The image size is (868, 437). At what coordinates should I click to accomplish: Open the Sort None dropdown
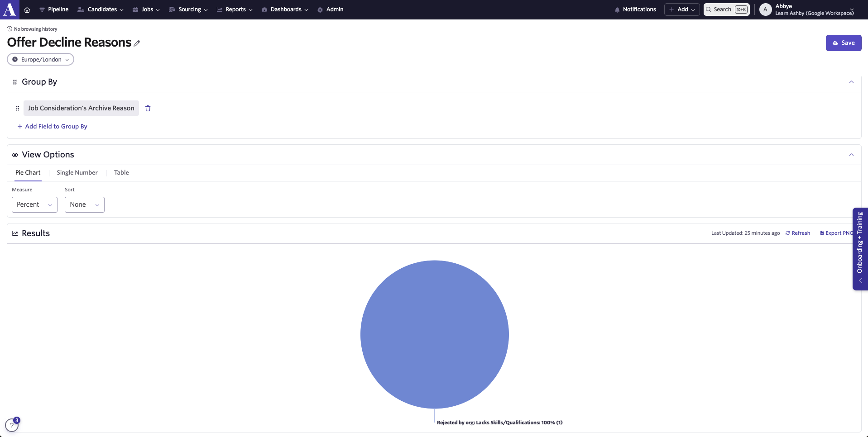coord(85,204)
